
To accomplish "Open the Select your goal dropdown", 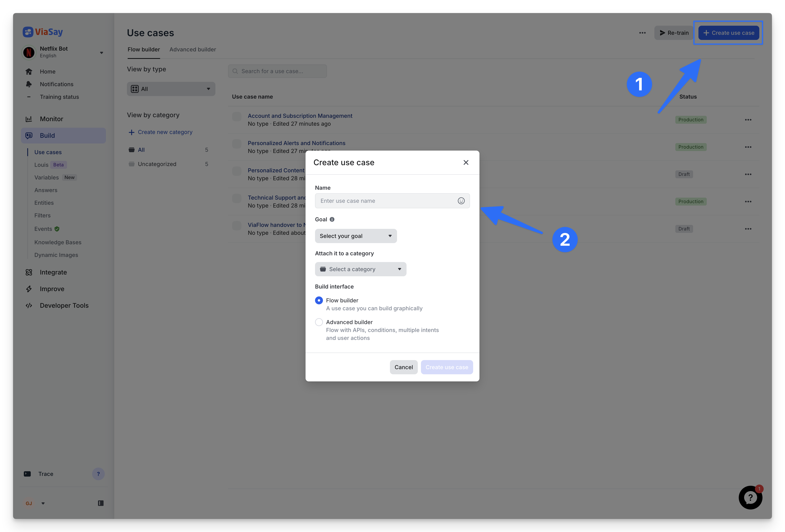I will click(355, 236).
